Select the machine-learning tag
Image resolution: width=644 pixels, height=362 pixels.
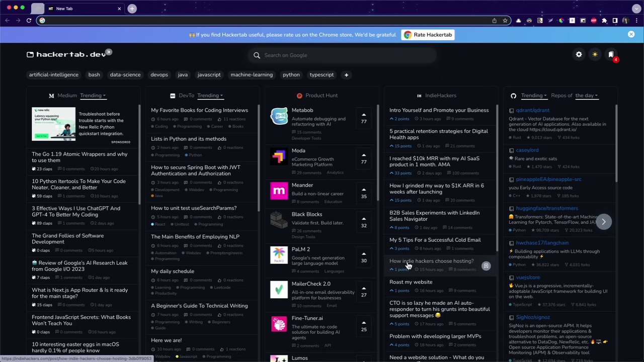coord(252,75)
